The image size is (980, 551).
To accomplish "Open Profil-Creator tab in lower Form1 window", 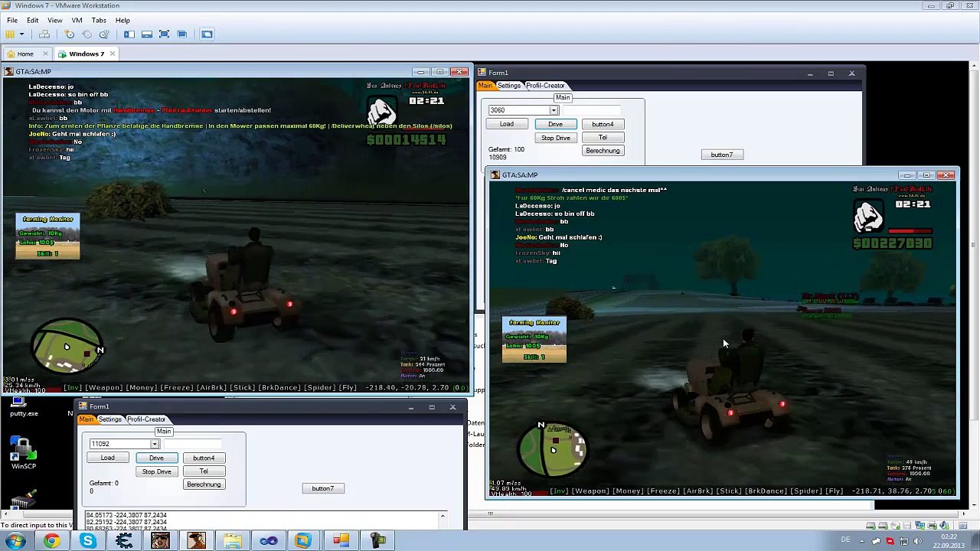I will click(146, 419).
